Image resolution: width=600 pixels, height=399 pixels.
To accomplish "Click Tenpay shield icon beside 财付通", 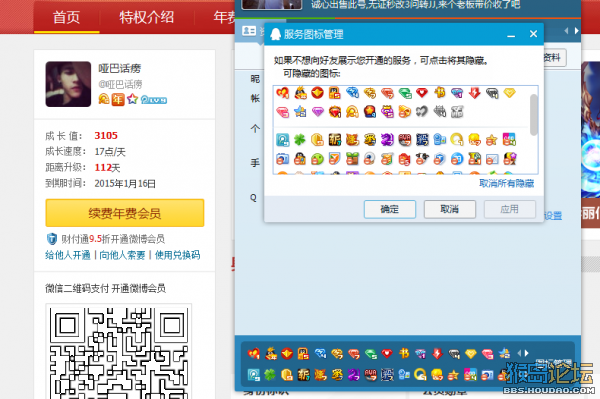I will pyautogui.click(x=52, y=239).
